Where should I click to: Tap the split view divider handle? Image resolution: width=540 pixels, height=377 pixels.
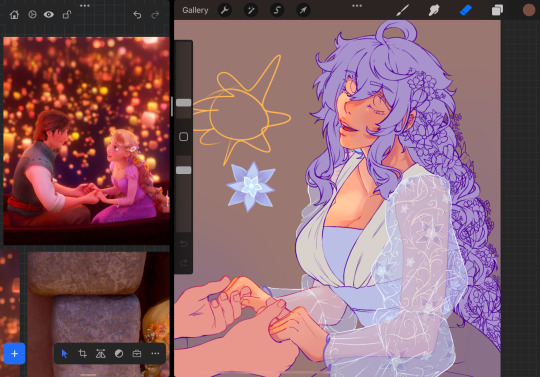click(x=172, y=106)
